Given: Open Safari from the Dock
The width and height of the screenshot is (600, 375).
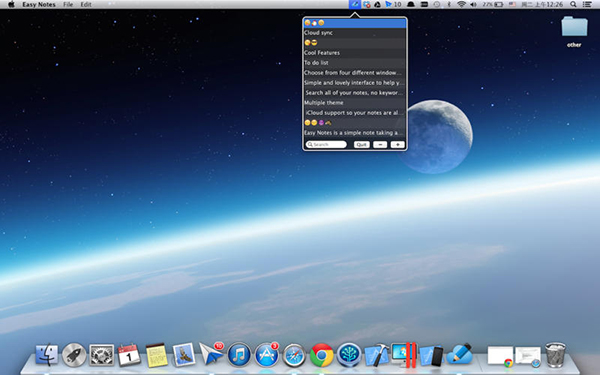Looking at the screenshot, I should click(x=294, y=355).
